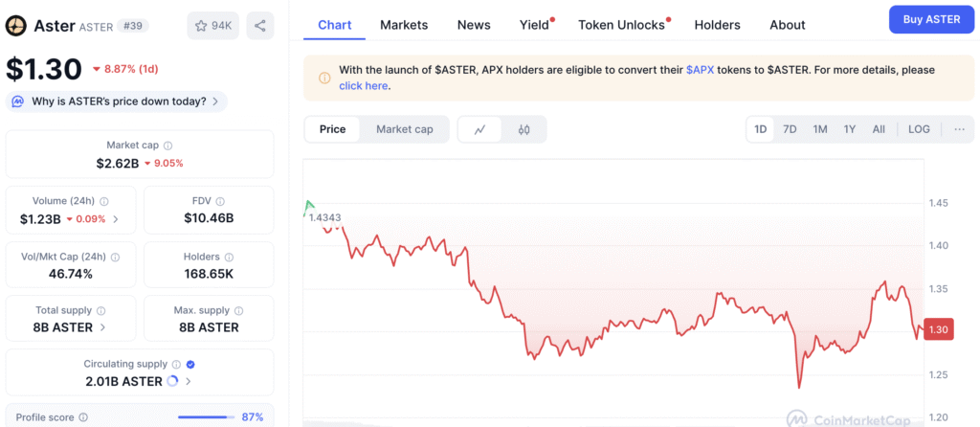Expand the Volume (24h) details chevron
The width and height of the screenshot is (980, 427).
(x=116, y=219)
